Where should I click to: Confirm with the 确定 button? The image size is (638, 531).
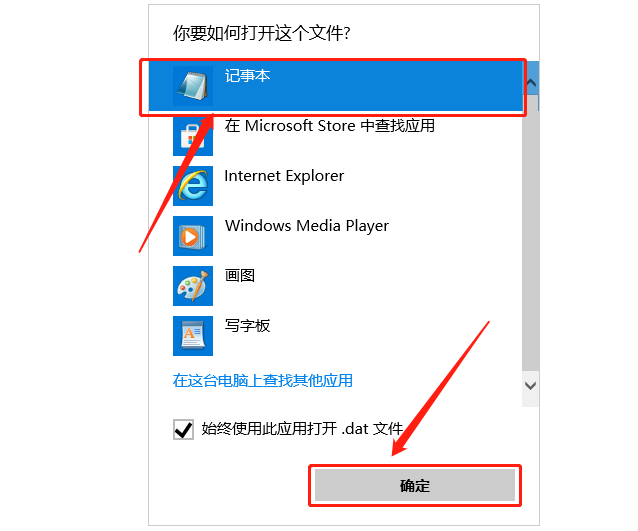tap(415, 485)
